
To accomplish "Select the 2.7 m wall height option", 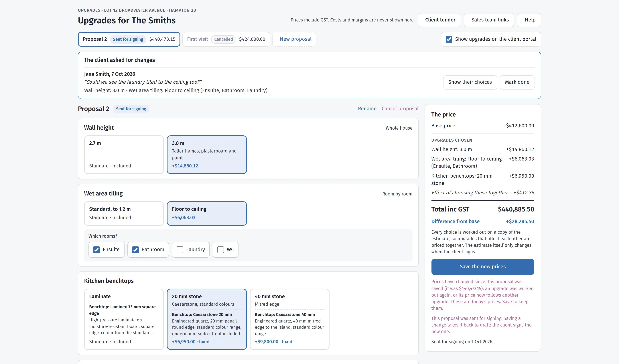I will coord(124,155).
